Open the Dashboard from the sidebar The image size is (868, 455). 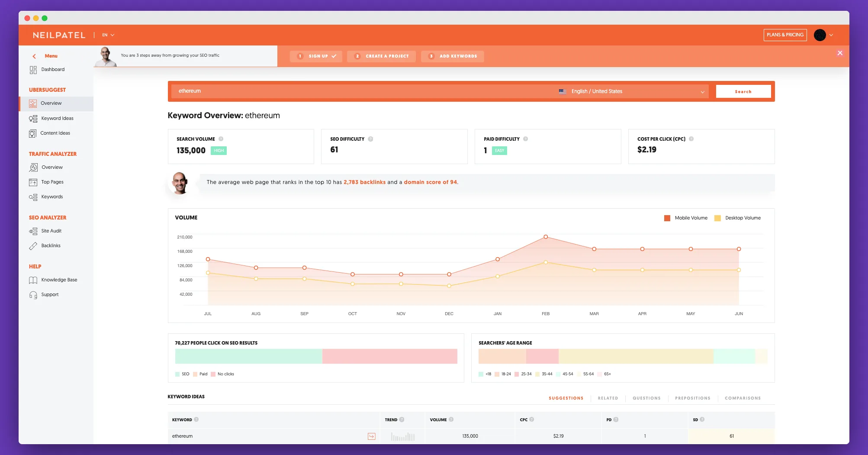[x=52, y=69]
